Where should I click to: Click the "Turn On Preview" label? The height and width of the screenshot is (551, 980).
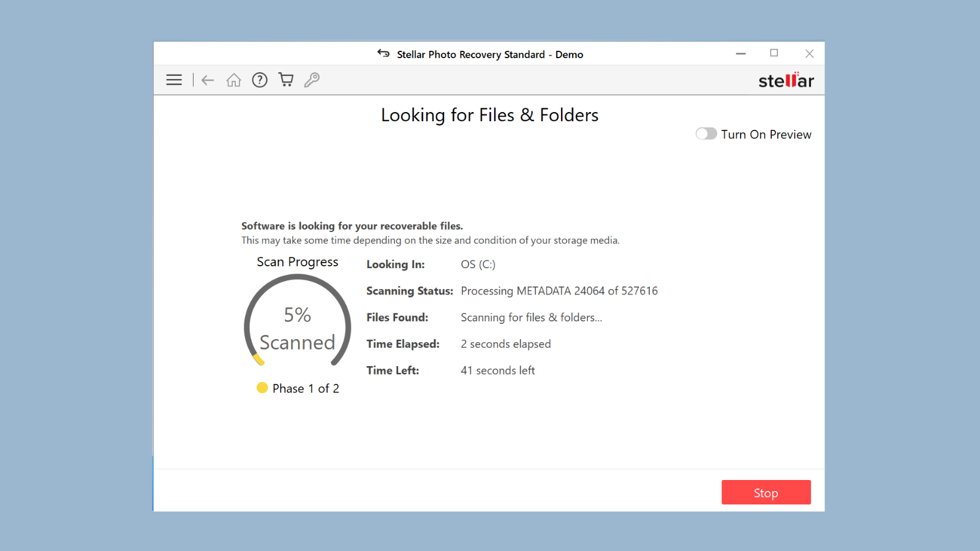tap(766, 134)
